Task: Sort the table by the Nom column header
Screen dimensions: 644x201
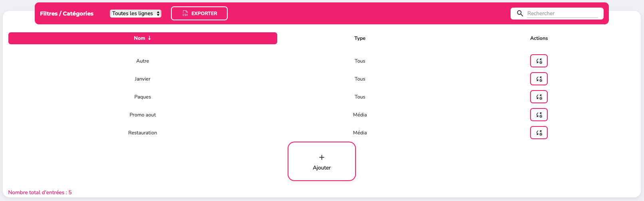Action: click(143, 38)
